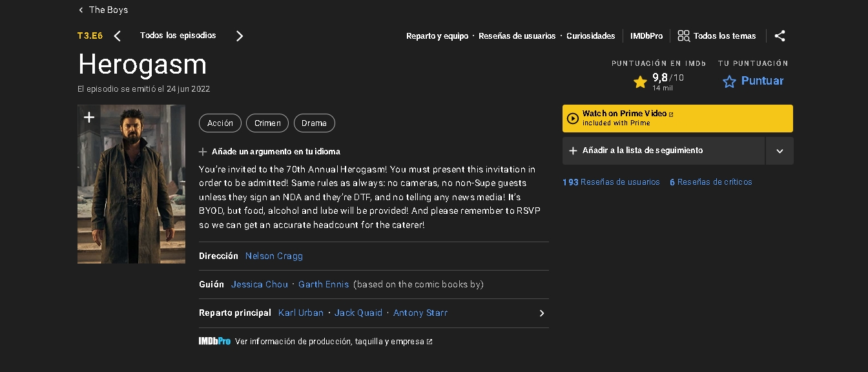
Task: Click Watch on Prime Video button
Action: click(x=677, y=118)
